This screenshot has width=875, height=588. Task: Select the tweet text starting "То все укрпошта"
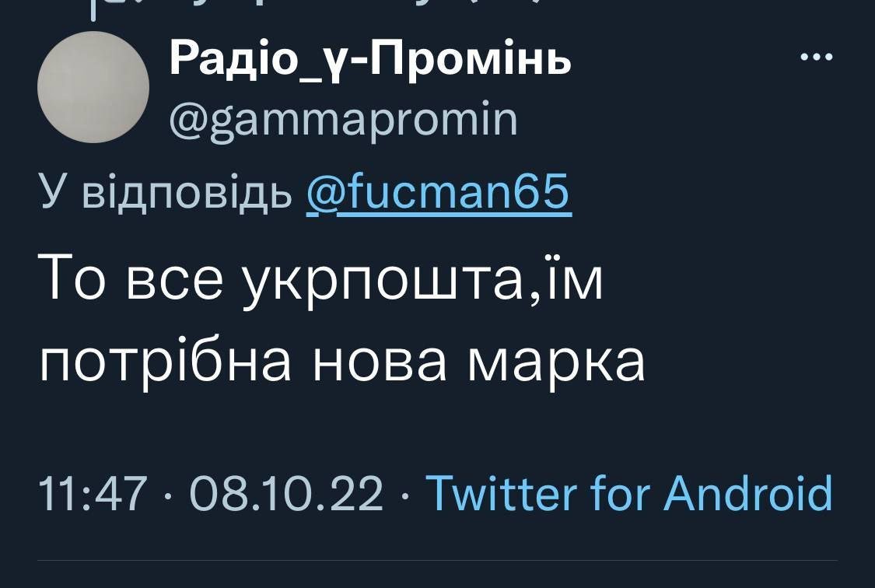(342, 319)
